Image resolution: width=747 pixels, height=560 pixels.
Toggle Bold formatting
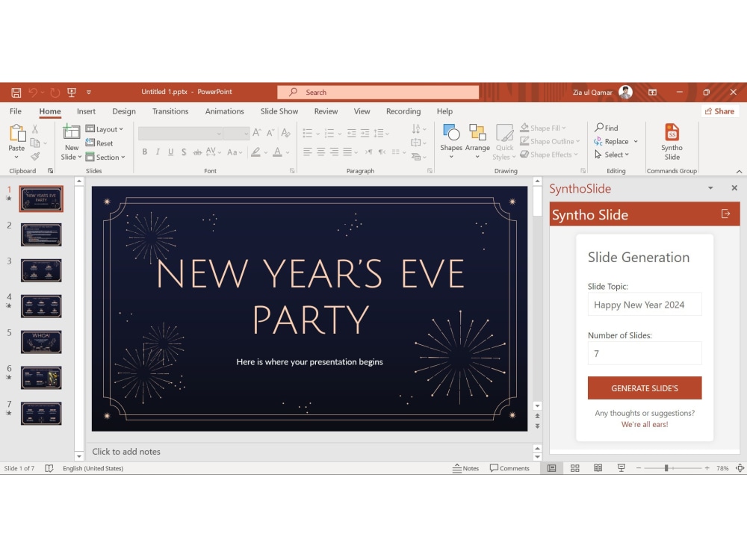coord(144,152)
